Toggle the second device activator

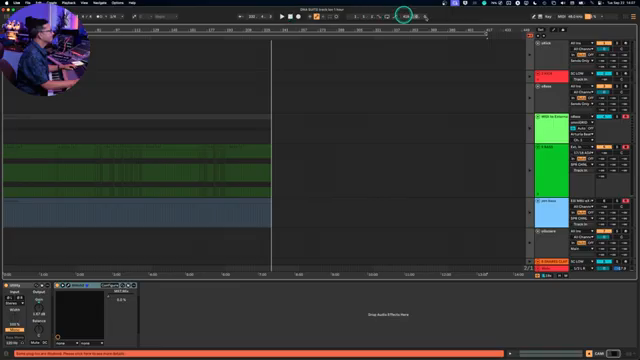click(57, 285)
